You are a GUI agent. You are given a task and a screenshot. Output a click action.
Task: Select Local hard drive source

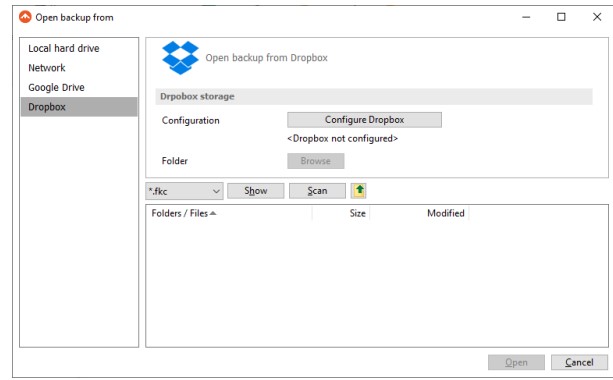79,48
